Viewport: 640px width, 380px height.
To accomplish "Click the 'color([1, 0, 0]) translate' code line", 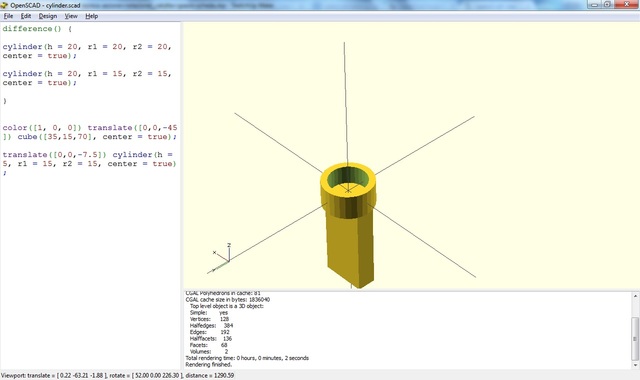I will [90, 128].
